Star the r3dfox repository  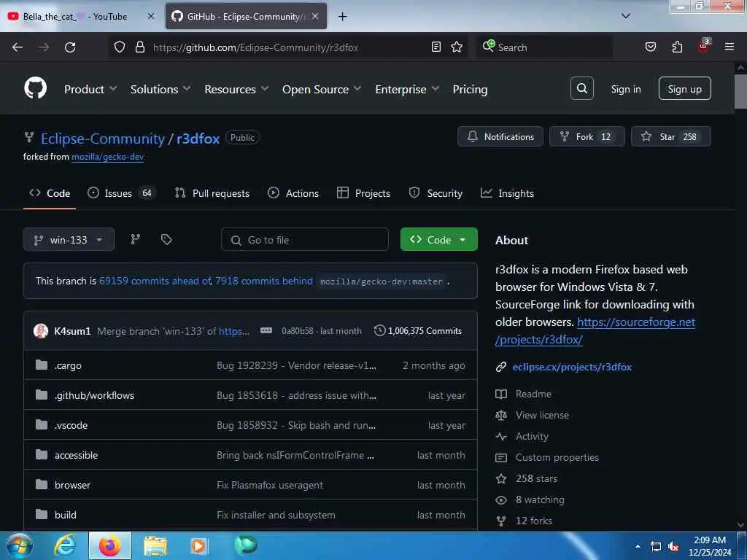(671, 136)
